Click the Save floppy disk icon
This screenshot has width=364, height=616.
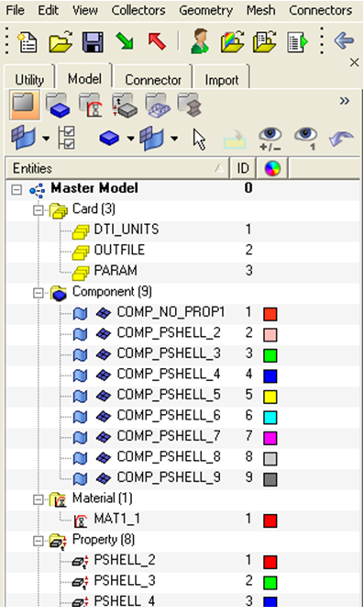click(93, 41)
